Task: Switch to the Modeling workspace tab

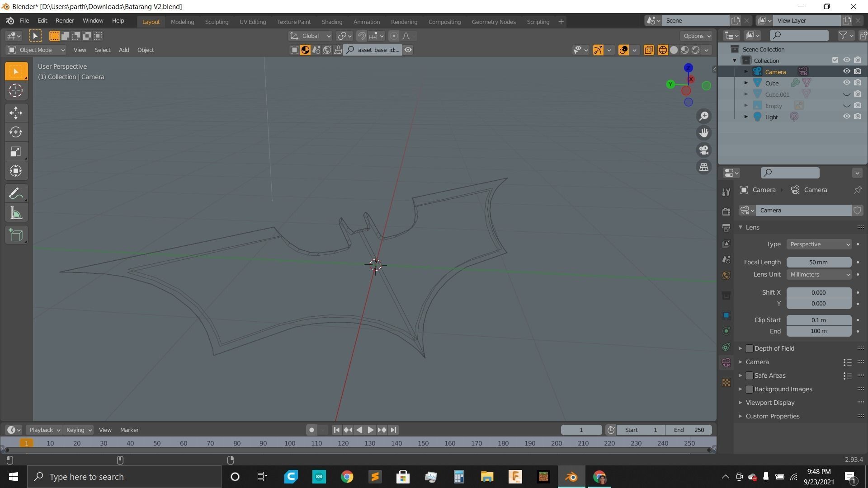Action: point(182,22)
